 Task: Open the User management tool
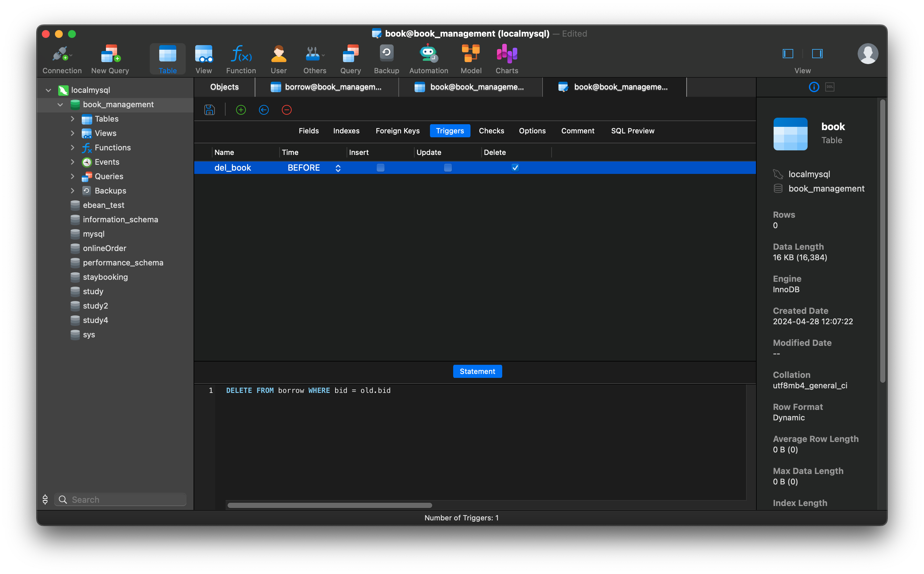[279, 58]
